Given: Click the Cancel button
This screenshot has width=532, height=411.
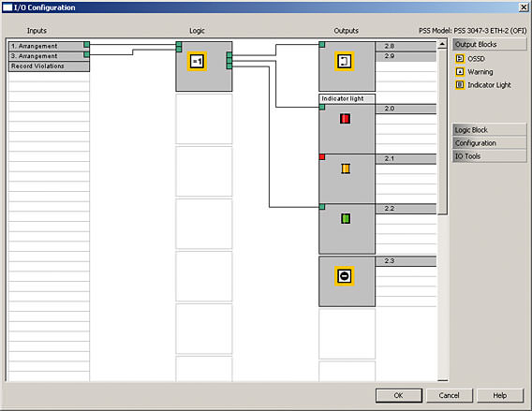Looking at the screenshot, I should [x=450, y=395].
